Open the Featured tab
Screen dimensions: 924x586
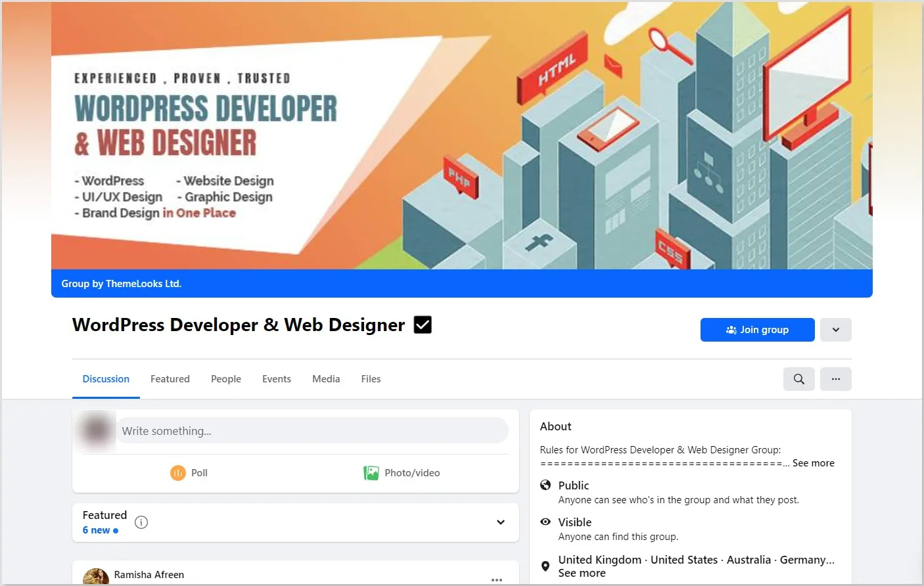170,379
